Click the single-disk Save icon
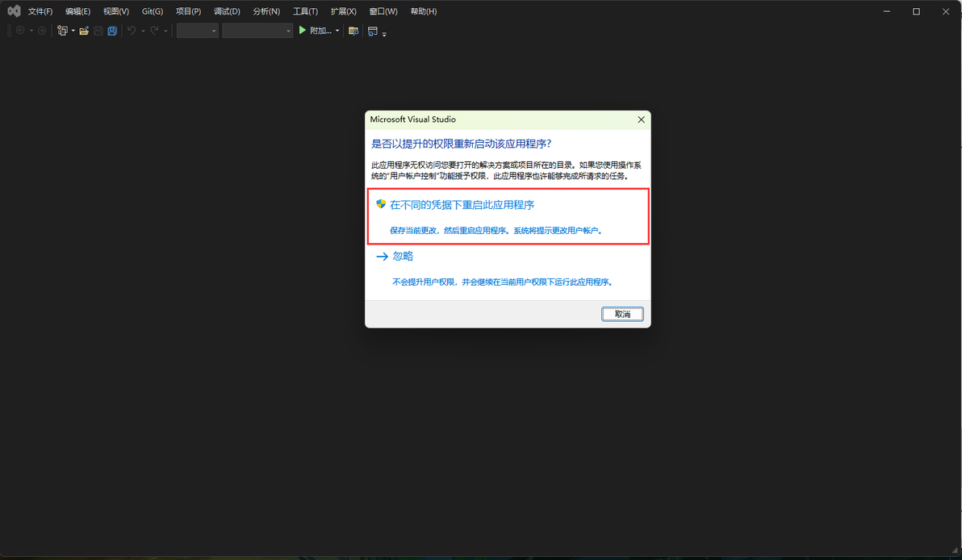Viewport: 962px width, 560px height. [98, 31]
